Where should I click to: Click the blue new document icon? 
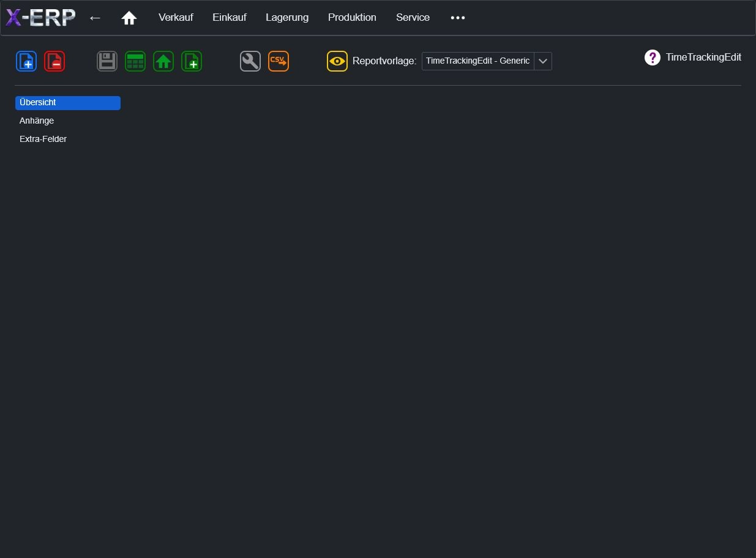26,61
